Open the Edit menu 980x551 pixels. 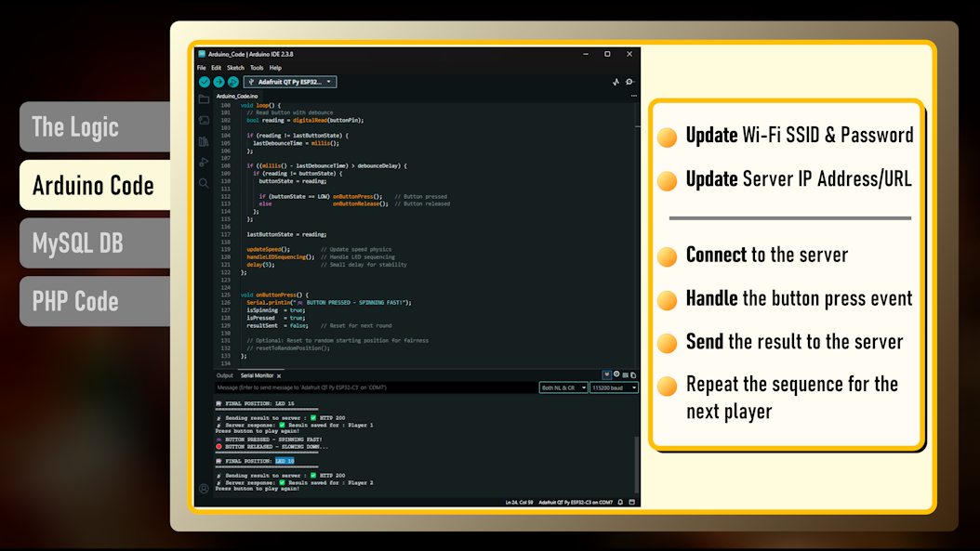217,68
